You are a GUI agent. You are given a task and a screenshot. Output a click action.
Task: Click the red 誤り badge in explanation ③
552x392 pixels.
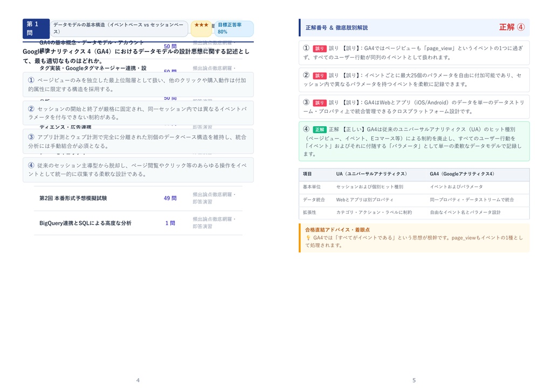point(319,103)
